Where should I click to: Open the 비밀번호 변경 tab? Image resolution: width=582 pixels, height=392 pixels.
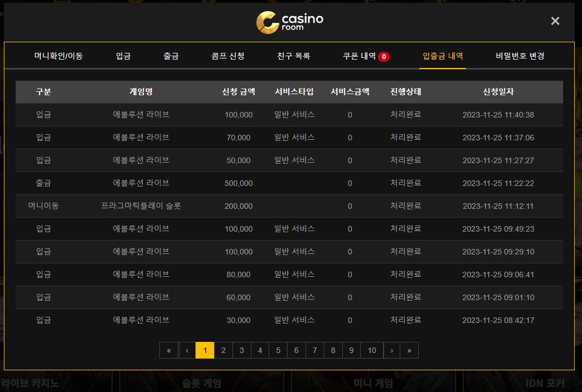pos(520,56)
